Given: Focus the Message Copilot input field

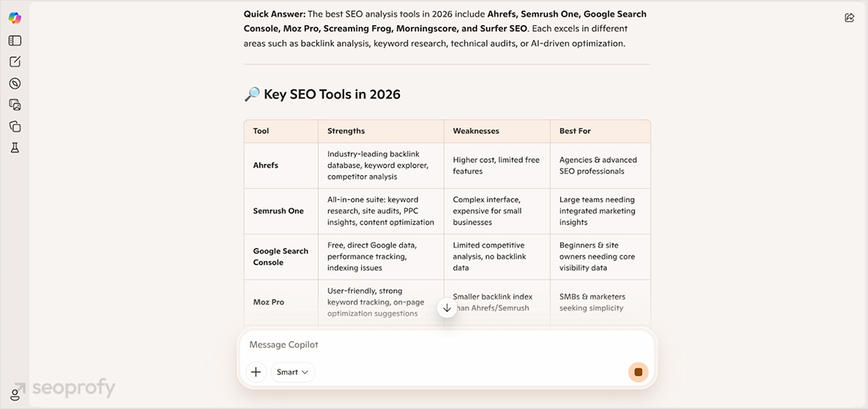Looking at the screenshot, I should (434, 345).
